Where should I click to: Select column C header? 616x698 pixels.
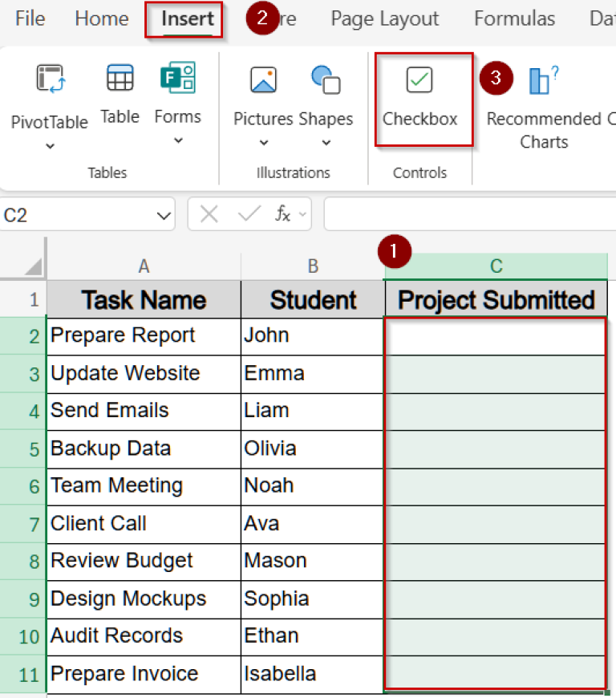[496, 266]
